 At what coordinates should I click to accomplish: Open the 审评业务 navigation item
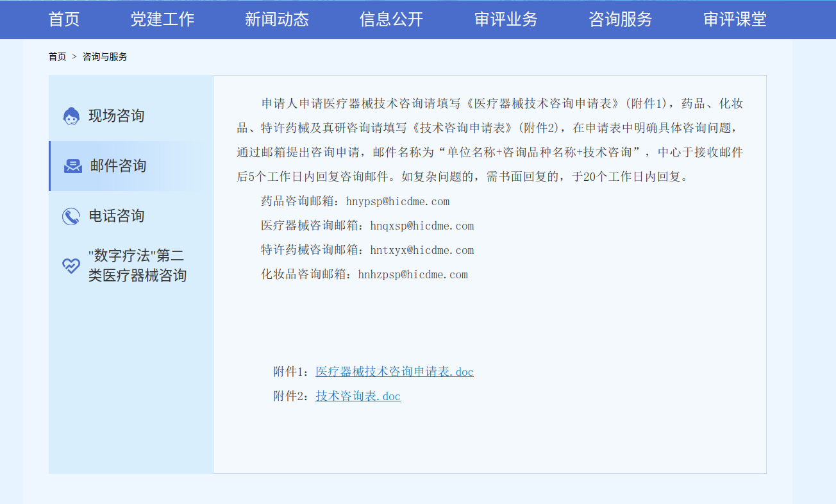[x=506, y=19]
